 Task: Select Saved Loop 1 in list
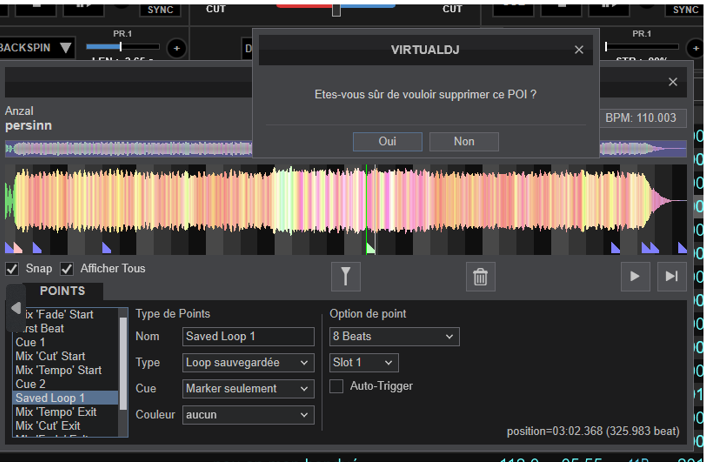pyautogui.click(x=65, y=398)
